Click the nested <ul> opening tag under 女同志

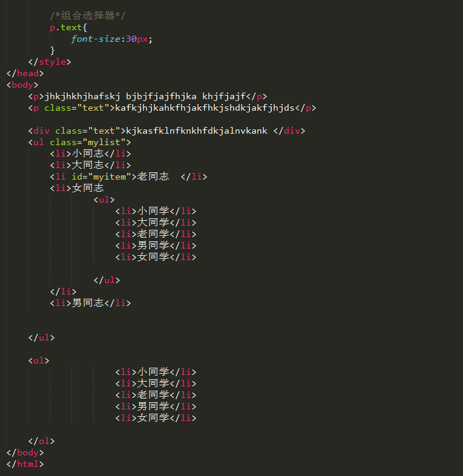coord(104,200)
